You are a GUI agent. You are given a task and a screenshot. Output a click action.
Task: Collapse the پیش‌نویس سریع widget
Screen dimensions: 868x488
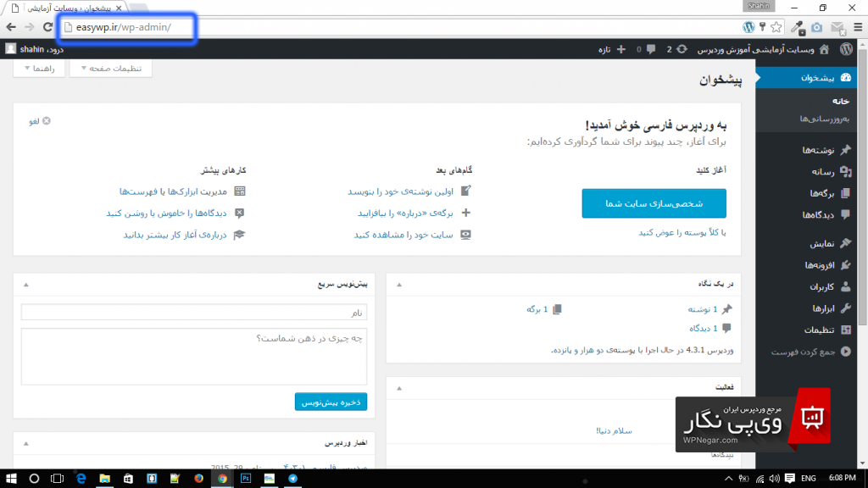[x=26, y=285]
